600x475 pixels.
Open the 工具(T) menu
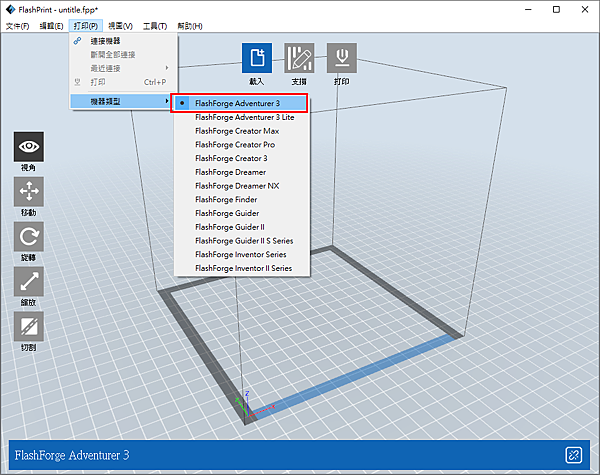[x=155, y=26]
